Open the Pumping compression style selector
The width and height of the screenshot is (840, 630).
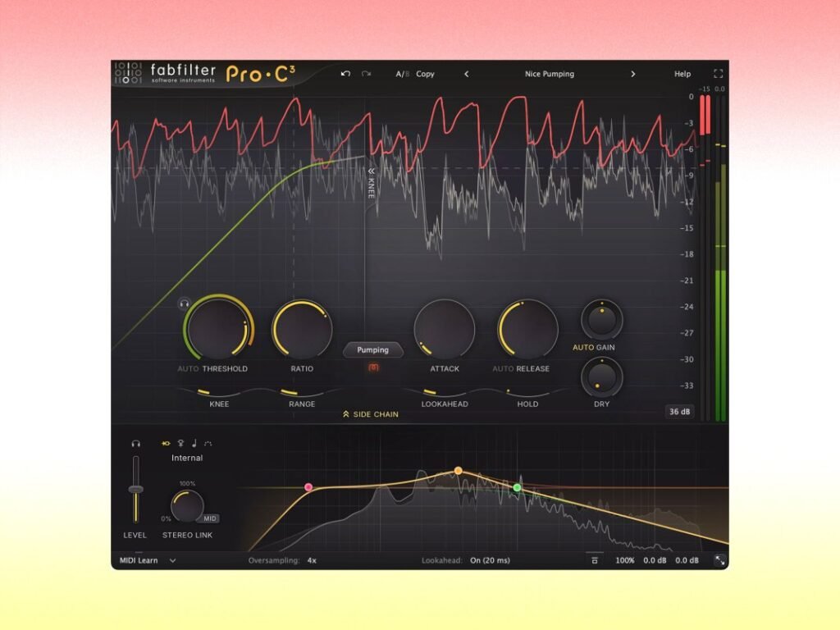[373, 349]
